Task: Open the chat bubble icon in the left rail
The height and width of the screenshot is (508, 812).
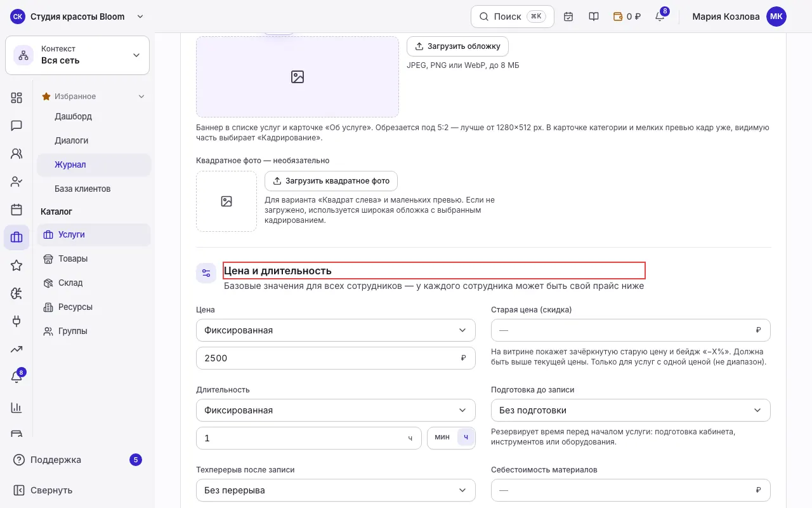Action: pos(16,126)
